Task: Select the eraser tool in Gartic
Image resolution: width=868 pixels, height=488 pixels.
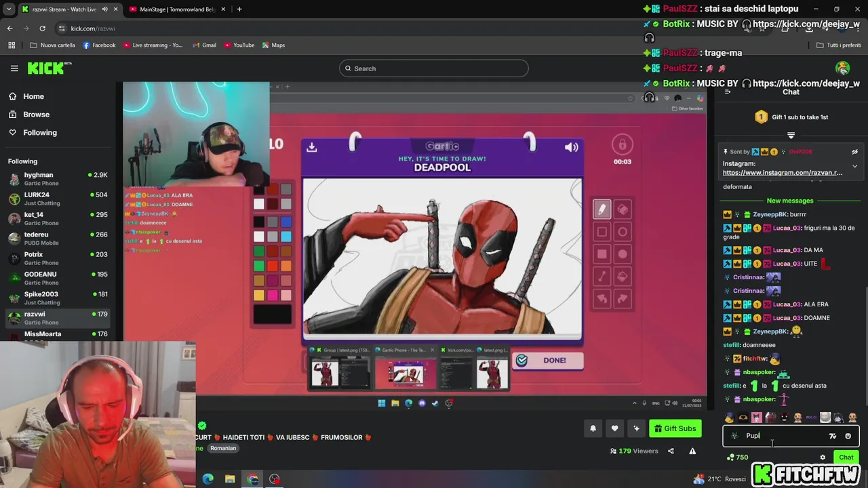Action: tap(623, 209)
